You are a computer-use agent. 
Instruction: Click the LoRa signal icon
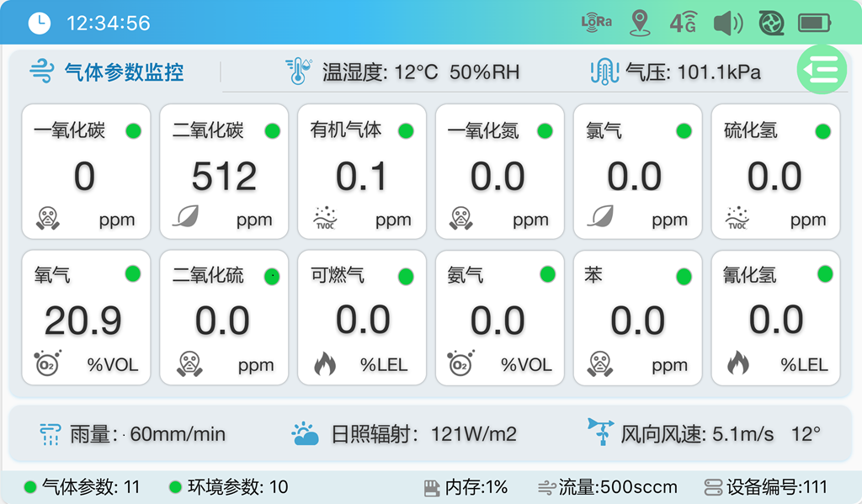tap(595, 23)
